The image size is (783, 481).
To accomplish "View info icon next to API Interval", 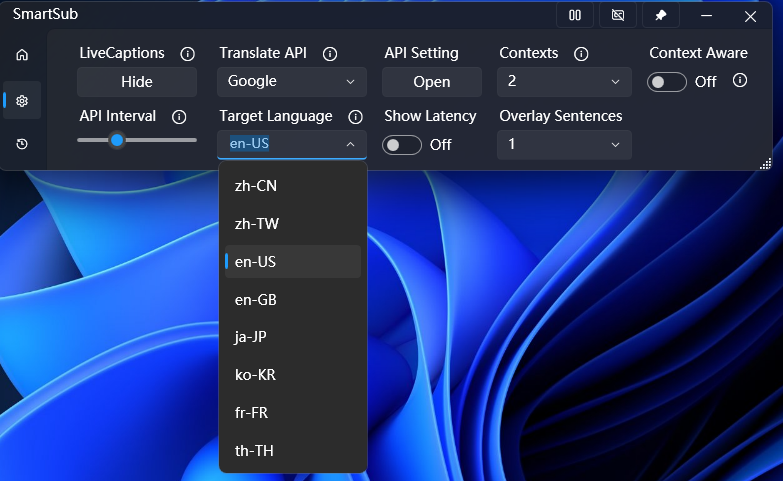I will tap(179, 117).
